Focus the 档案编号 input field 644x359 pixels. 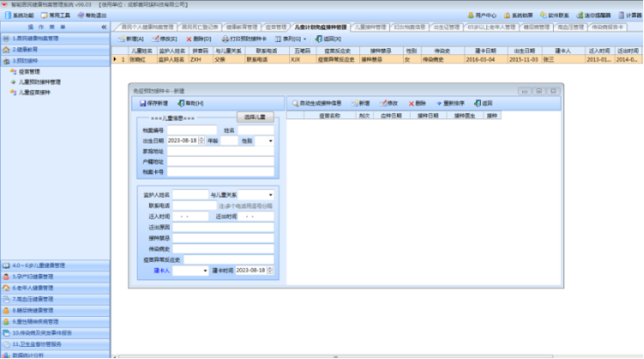pyautogui.click(x=192, y=130)
